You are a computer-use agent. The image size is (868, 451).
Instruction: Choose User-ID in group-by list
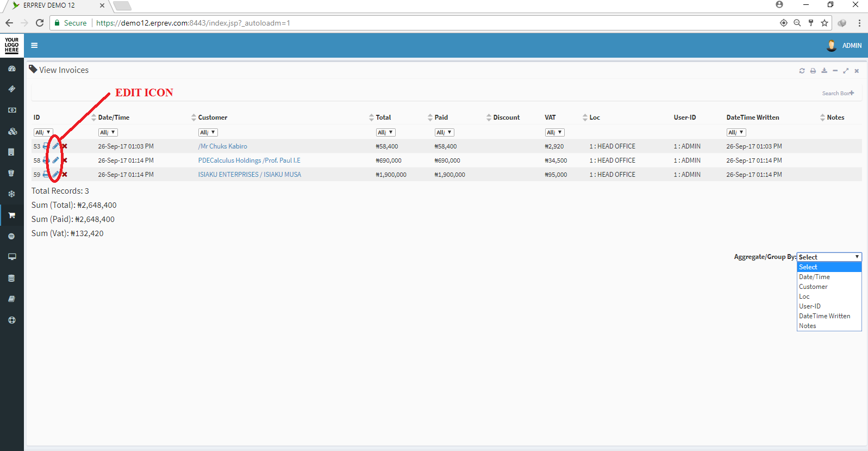(x=829, y=306)
